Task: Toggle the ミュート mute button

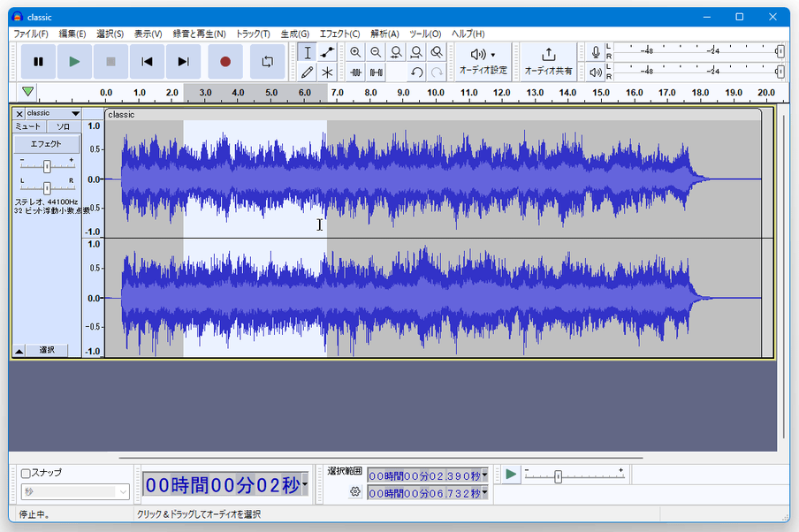Action: click(x=29, y=126)
